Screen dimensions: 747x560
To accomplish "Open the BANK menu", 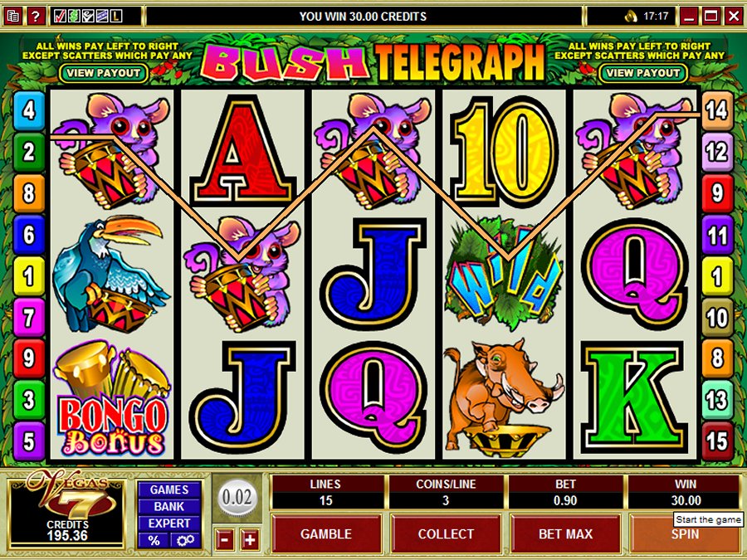I will 169,506.
